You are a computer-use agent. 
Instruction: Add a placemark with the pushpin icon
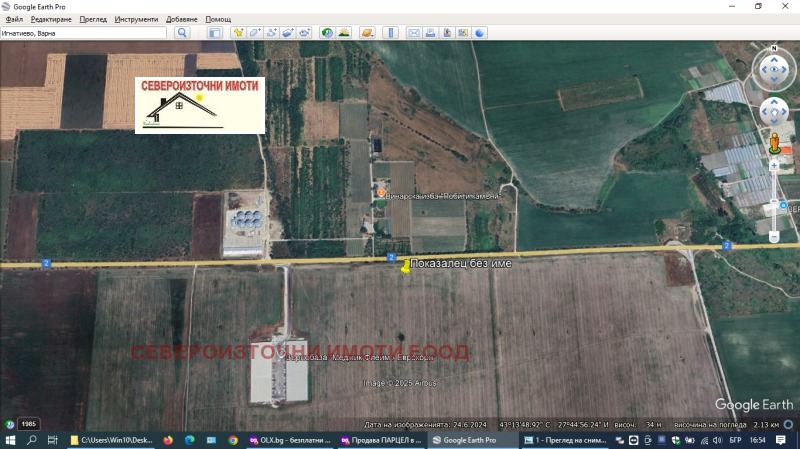point(239,33)
